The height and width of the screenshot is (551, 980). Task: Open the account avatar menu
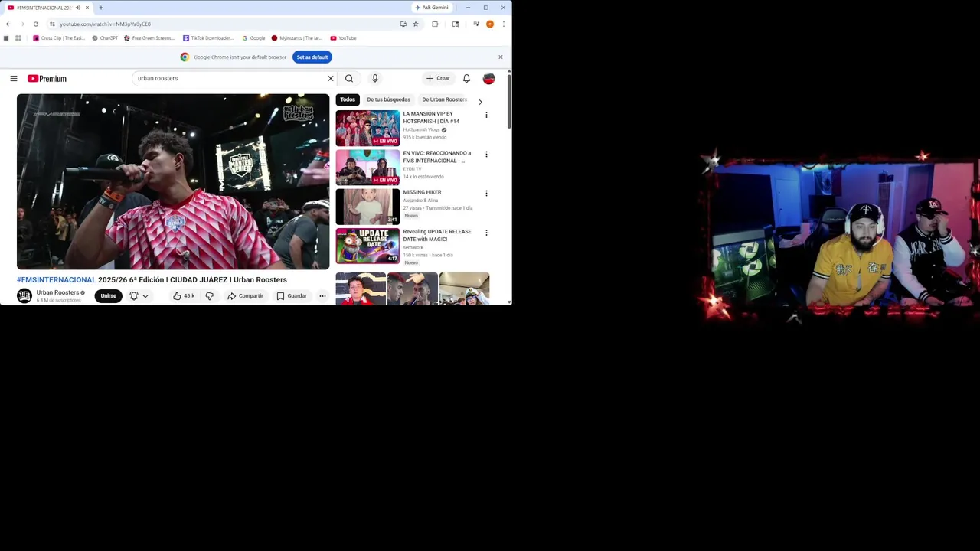489,78
